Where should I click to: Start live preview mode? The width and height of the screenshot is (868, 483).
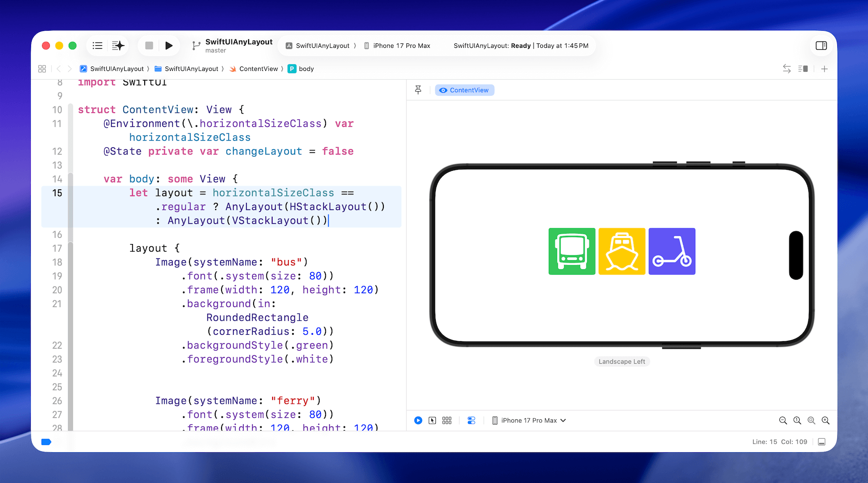(x=418, y=420)
